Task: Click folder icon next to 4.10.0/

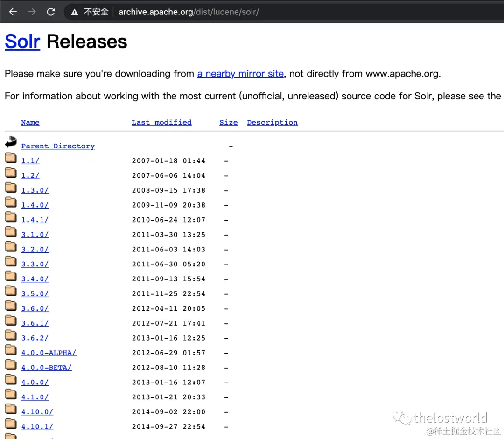Action: pyautogui.click(x=11, y=409)
